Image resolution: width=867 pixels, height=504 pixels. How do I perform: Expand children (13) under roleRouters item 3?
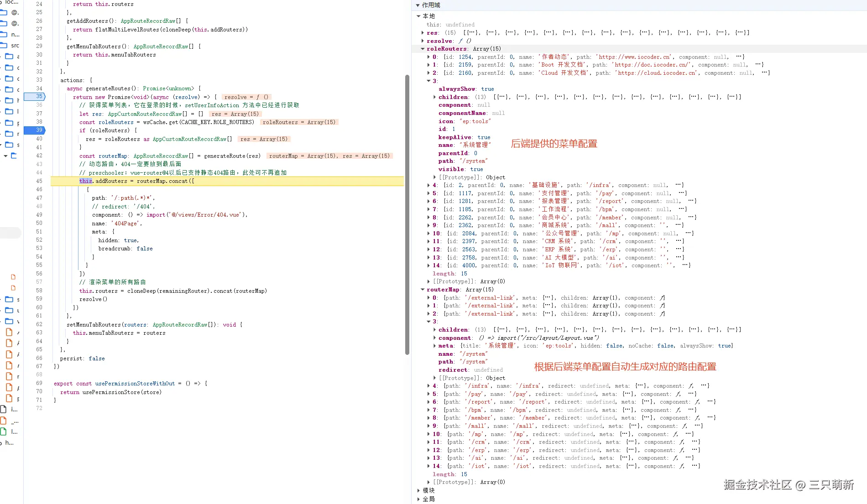coord(434,97)
